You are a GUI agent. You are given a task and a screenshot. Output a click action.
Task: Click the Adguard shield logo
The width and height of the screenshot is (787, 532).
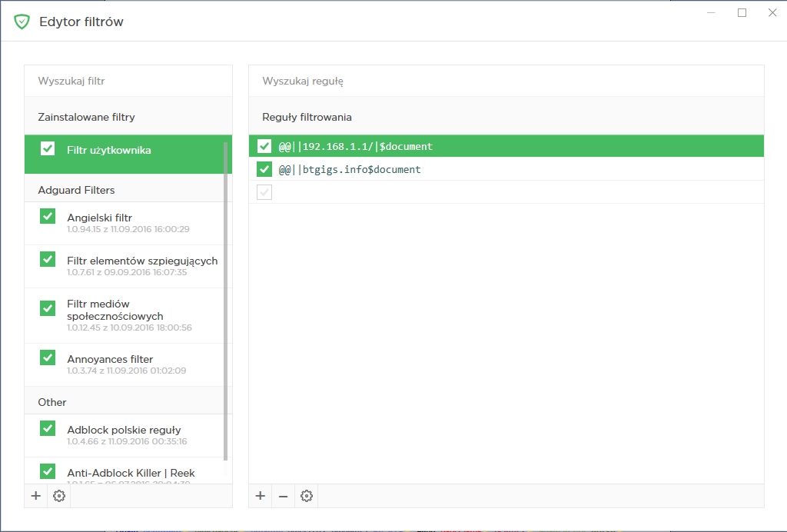(x=22, y=22)
